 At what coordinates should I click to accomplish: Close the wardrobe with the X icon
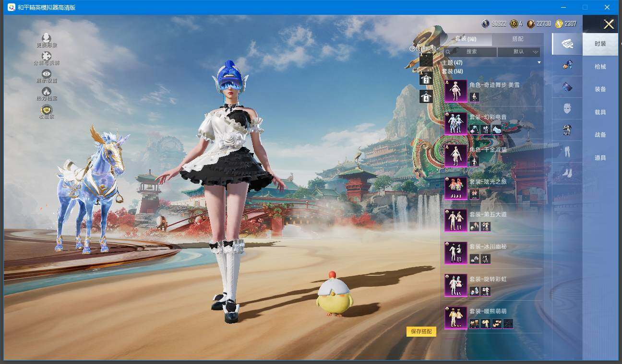[609, 24]
